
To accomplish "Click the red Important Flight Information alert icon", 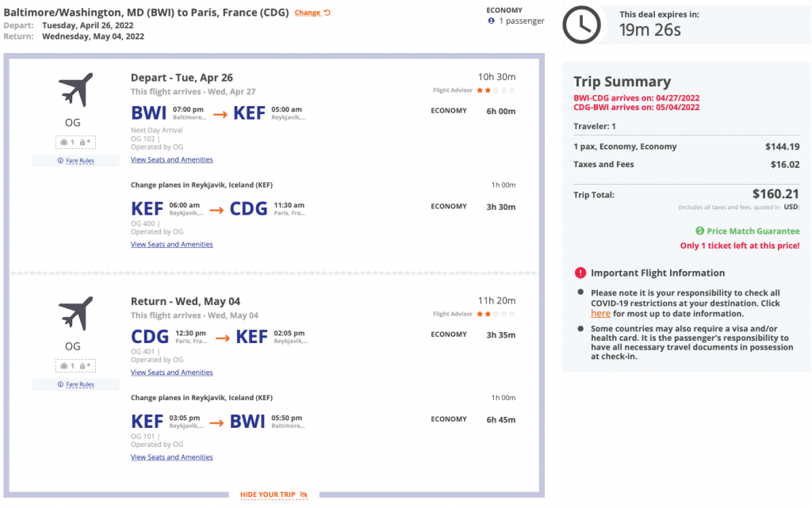I will (x=580, y=273).
